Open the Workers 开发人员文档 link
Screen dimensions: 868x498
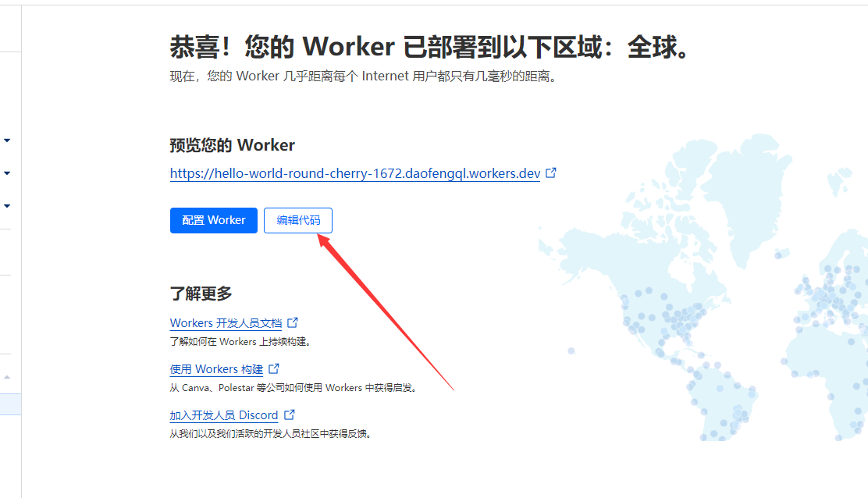[226, 323]
